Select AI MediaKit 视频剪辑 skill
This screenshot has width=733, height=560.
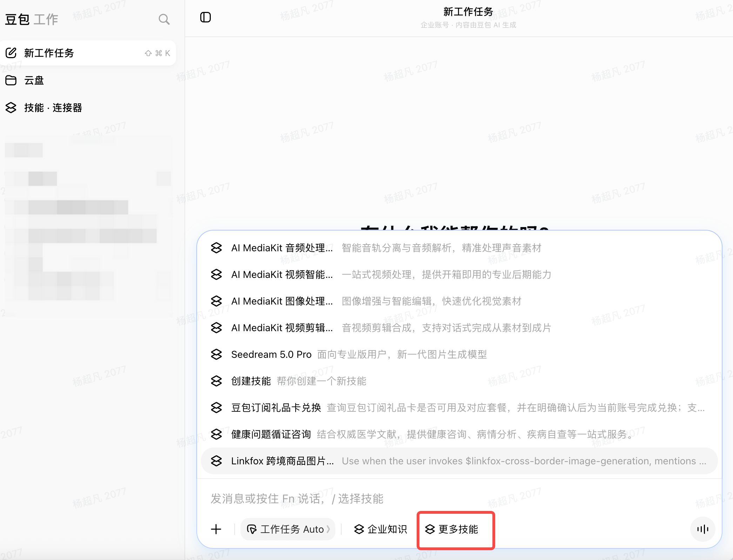pos(459,328)
